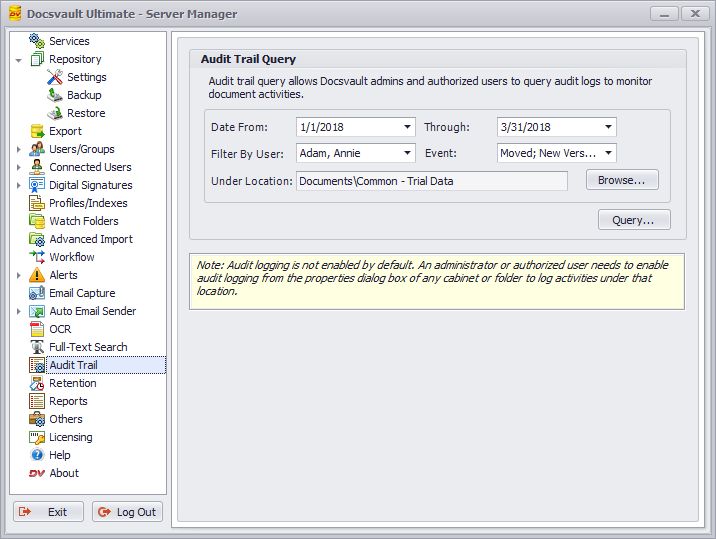Image resolution: width=716 pixels, height=539 pixels.
Task: Open the Retention section label
Action: click(x=73, y=383)
